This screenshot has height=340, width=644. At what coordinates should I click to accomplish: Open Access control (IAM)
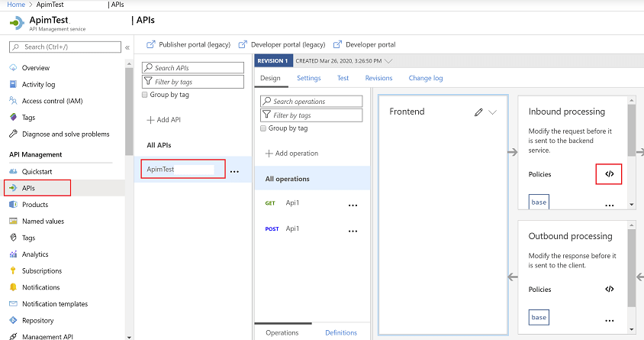(52, 101)
